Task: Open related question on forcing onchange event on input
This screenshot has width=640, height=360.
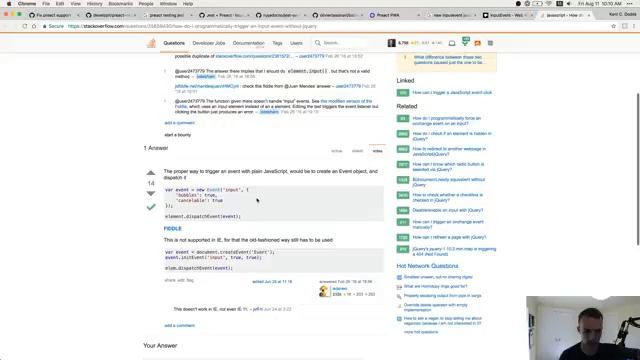Action: coord(447,121)
